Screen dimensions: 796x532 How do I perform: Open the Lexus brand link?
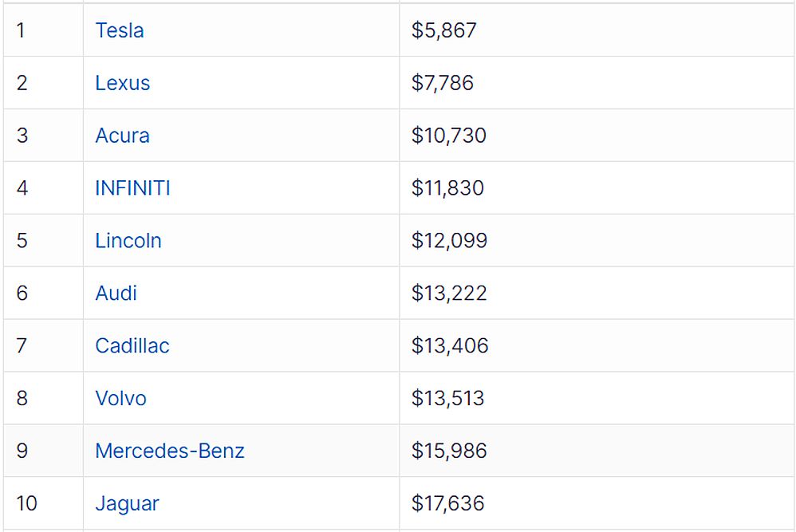click(122, 83)
